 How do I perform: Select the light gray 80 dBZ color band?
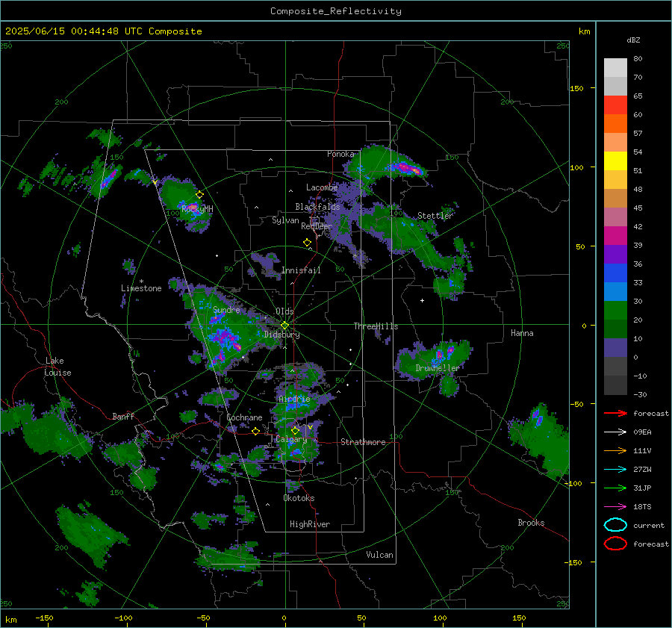tap(615, 67)
